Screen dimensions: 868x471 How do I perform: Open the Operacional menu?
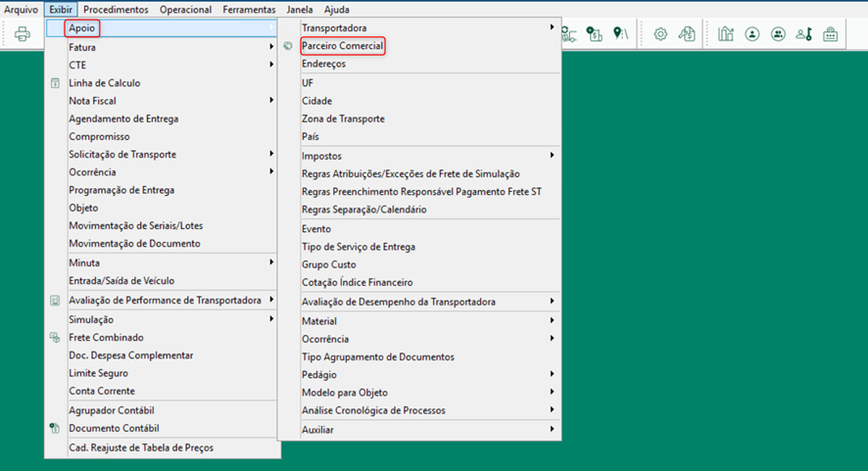coord(185,10)
